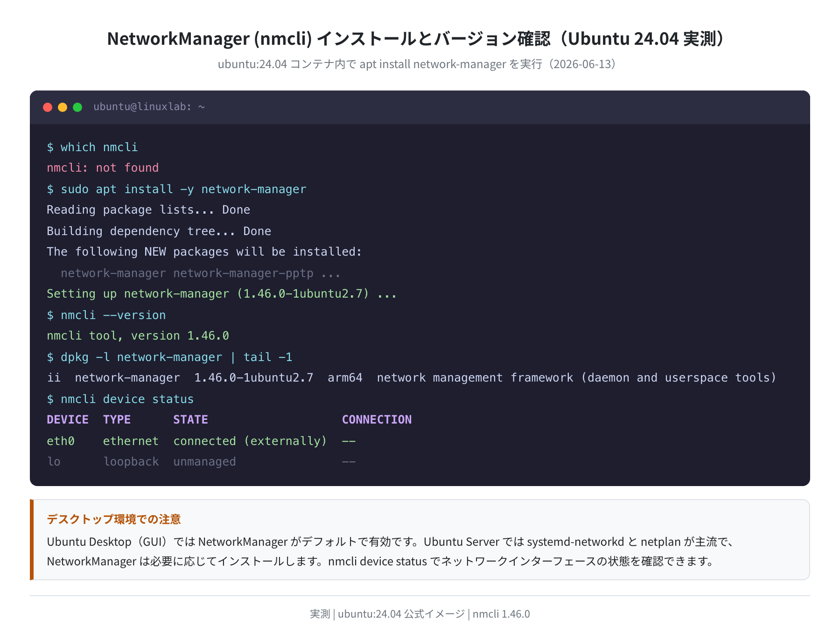Click the 'sudo apt install -y network-manager' command
This screenshot has width=840, height=640.
point(177,189)
